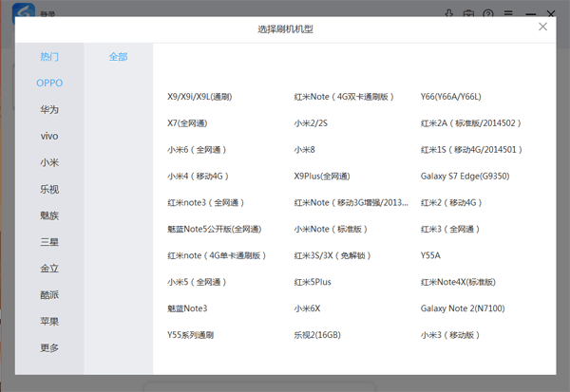This screenshot has height=392, width=570.
Task: Switch to the OPPO brand tab
Action: click(x=49, y=84)
